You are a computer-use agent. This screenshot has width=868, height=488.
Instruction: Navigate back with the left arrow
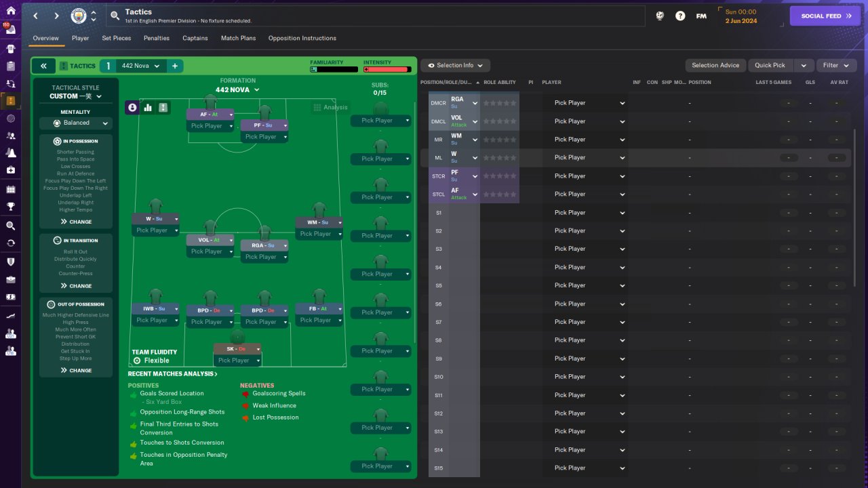pos(35,16)
